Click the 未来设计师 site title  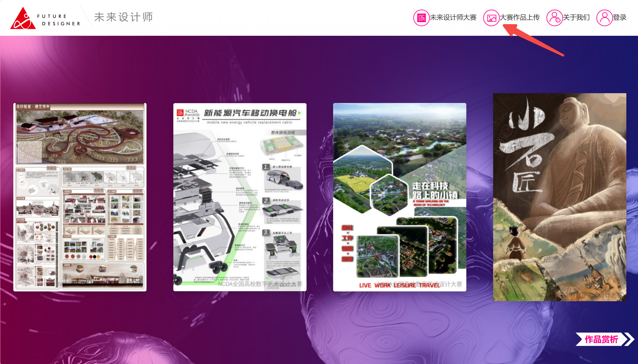point(123,17)
